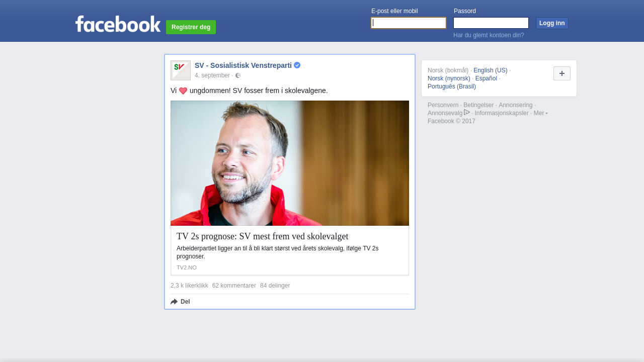Click the plus button for more languages

pos(562,73)
